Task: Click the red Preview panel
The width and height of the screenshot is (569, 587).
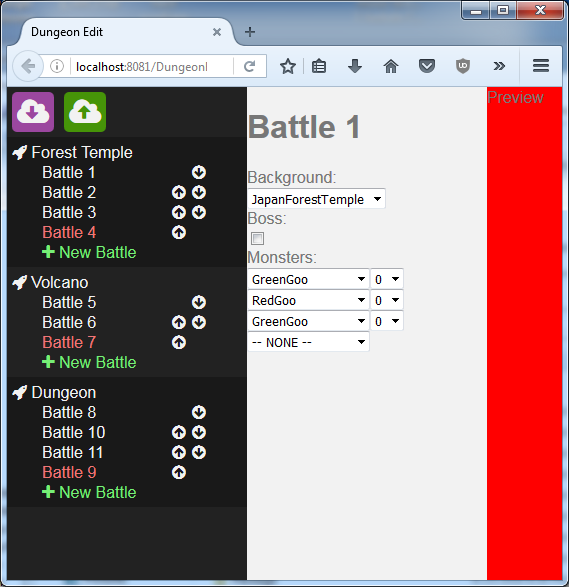Action: [x=524, y=333]
